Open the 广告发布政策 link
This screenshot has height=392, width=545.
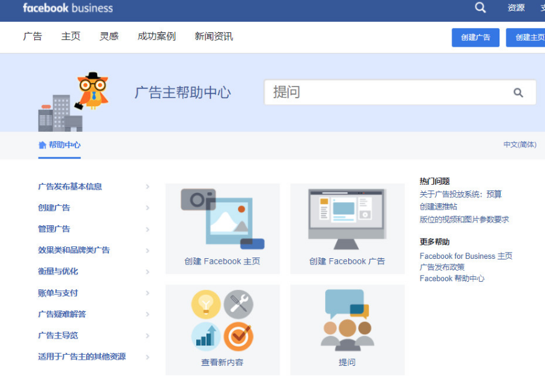pos(442,267)
